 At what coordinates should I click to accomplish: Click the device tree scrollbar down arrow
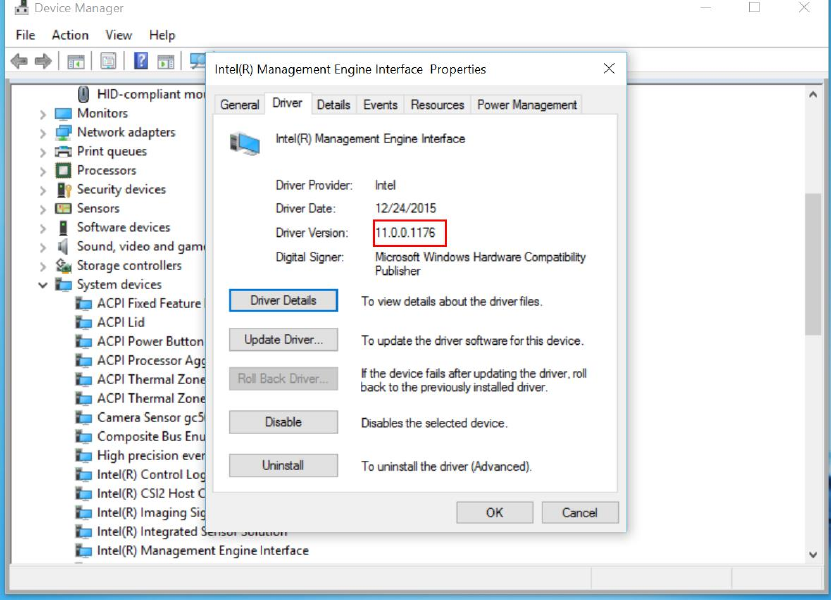812,554
